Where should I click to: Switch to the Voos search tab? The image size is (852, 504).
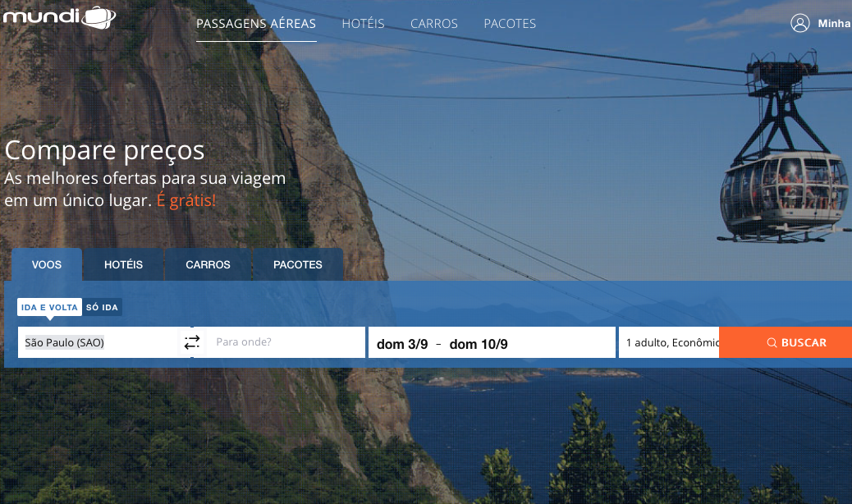pyautogui.click(x=47, y=264)
